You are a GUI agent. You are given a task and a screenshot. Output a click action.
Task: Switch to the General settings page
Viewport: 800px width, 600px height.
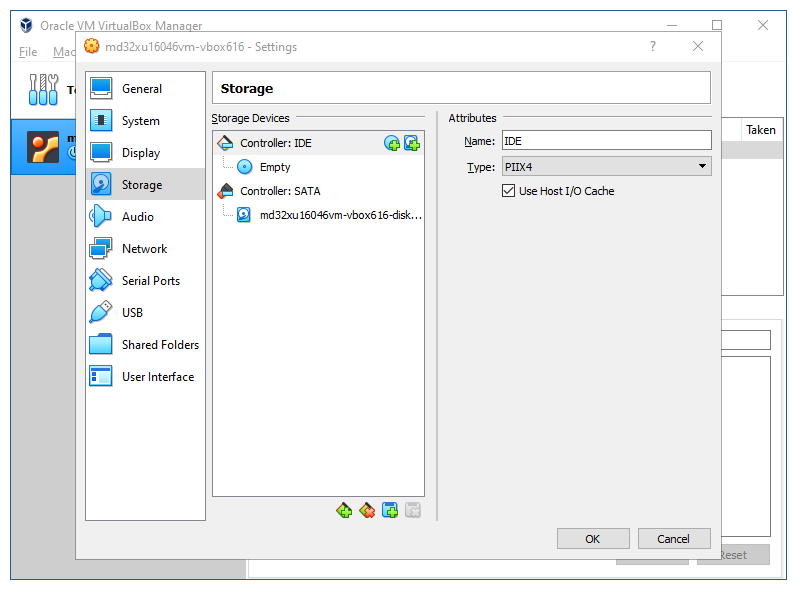tap(141, 89)
